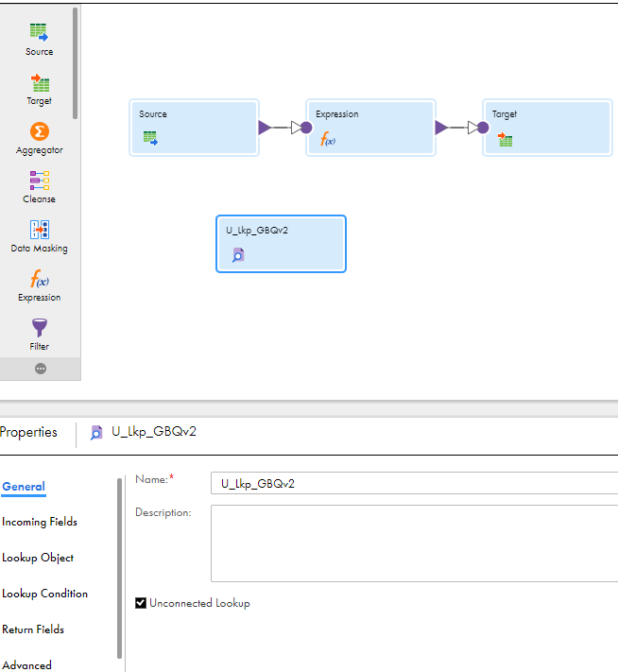This screenshot has width=618, height=672.
Task: Choose the Cleanse transformation icon
Action: click(40, 181)
